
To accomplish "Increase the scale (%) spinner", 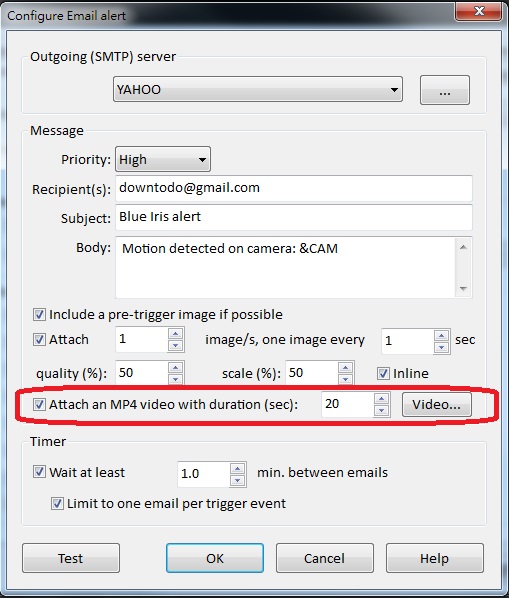I will [x=345, y=368].
